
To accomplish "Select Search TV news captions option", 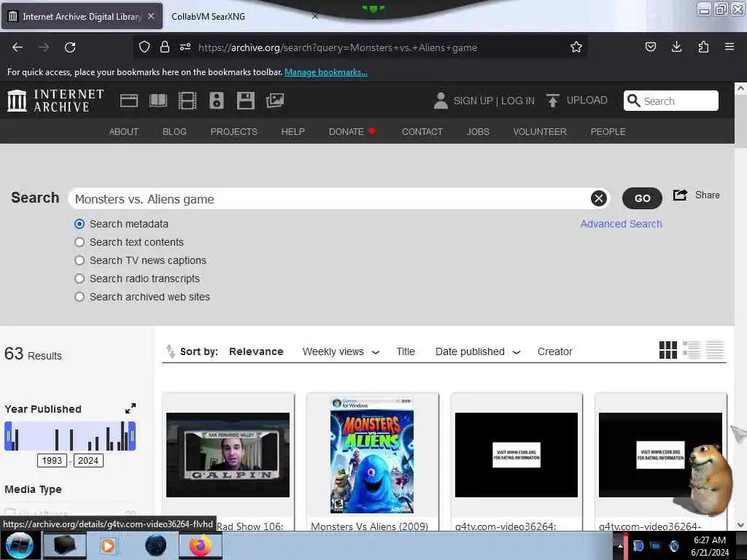I will tap(80, 260).
